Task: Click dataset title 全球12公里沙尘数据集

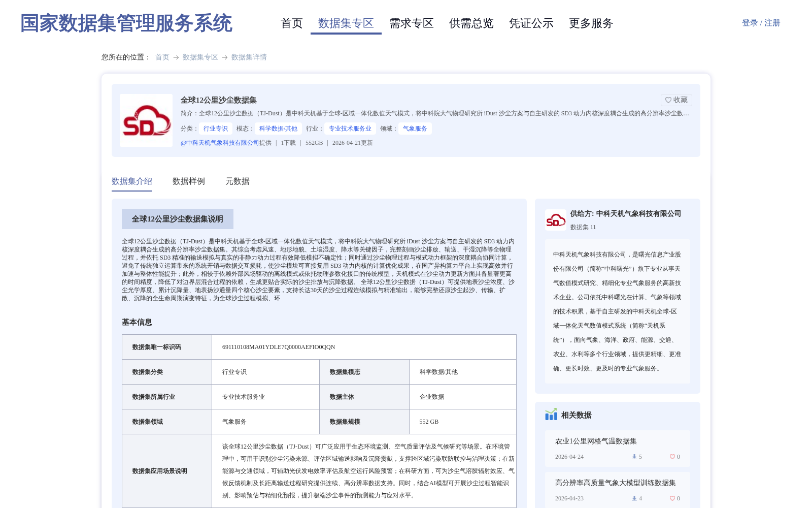Action: (219, 100)
